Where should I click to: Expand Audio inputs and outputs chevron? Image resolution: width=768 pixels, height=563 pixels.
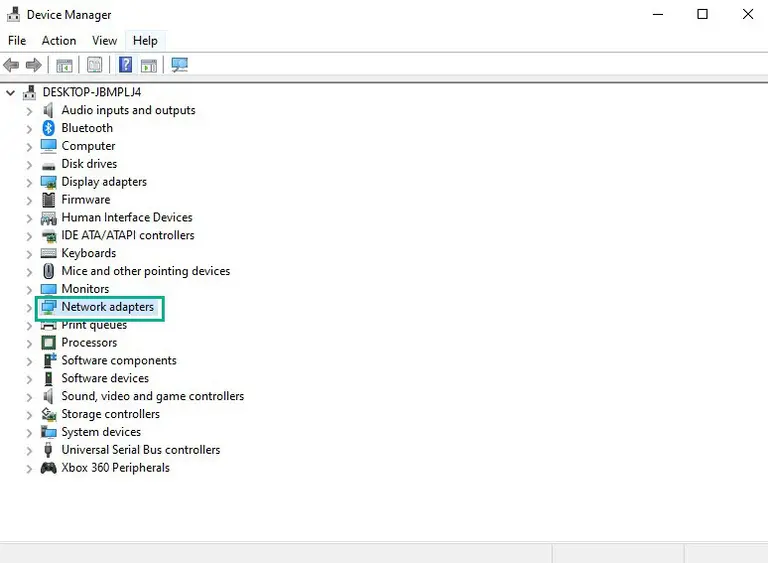(29, 111)
